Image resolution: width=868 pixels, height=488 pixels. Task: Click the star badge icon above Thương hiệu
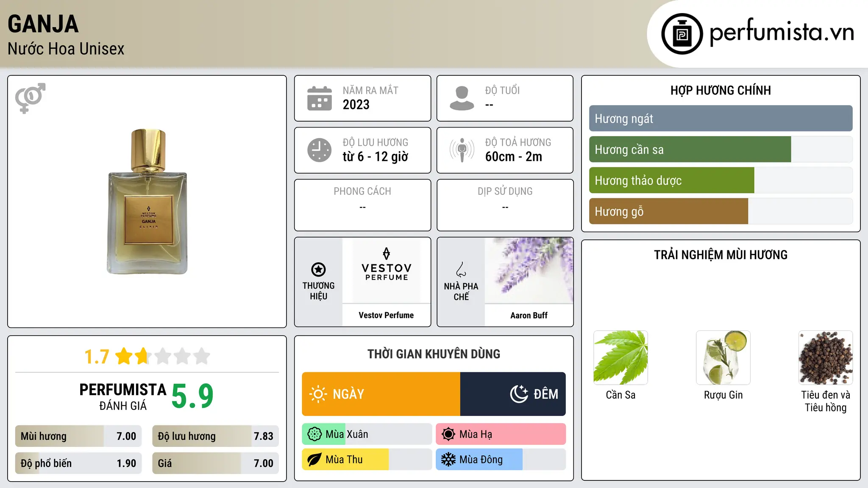pos(318,269)
